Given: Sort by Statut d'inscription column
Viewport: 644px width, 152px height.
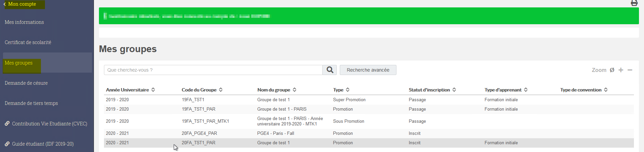Looking at the screenshot, I should pyautogui.click(x=454, y=90).
